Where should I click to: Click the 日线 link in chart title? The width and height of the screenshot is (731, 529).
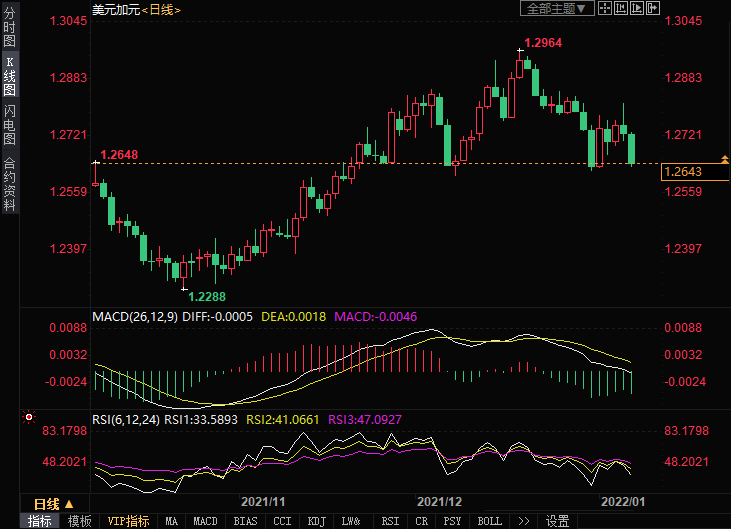click(160, 9)
